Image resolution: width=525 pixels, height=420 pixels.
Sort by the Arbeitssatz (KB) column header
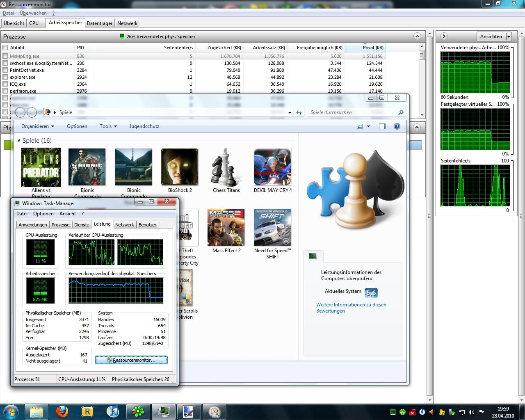click(265, 48)
